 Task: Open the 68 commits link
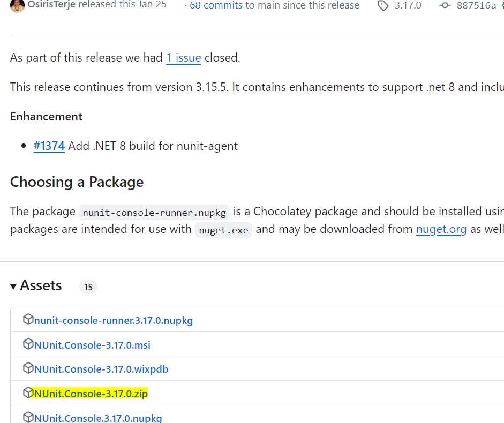[x=216, y=5]
